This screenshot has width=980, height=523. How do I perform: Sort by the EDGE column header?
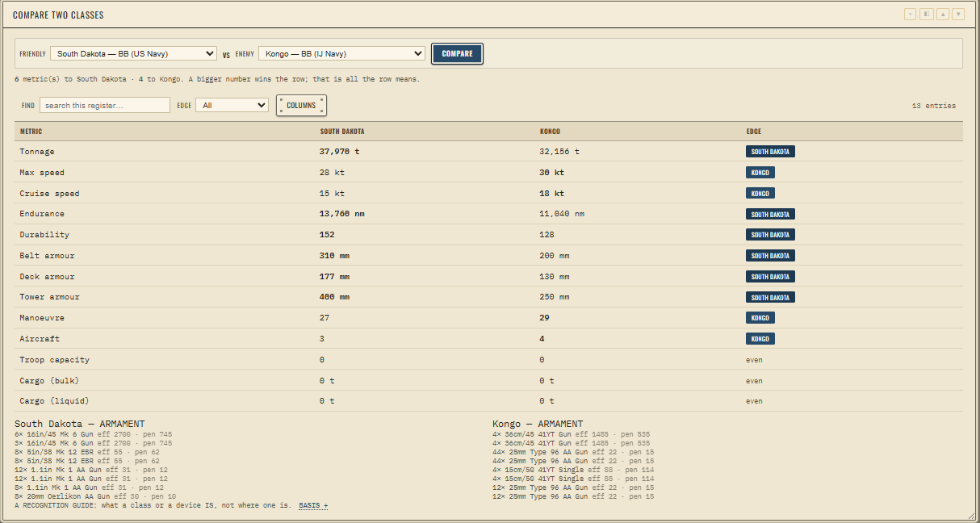pyautogui.click(x=753, y=131)
